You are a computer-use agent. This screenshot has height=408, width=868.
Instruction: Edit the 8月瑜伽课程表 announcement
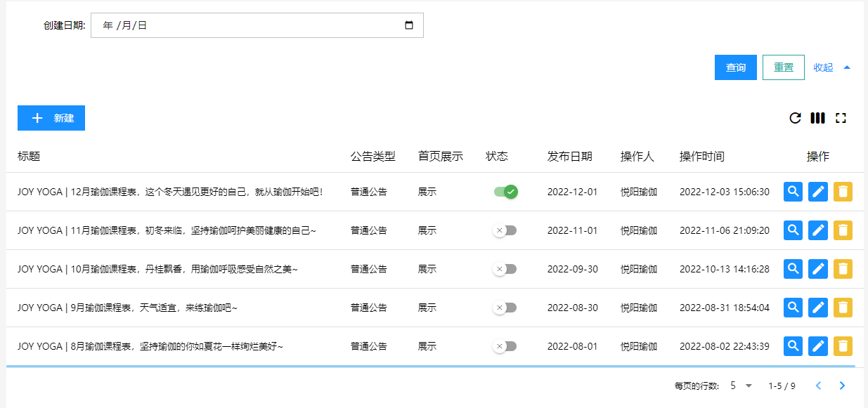(818, 346)
